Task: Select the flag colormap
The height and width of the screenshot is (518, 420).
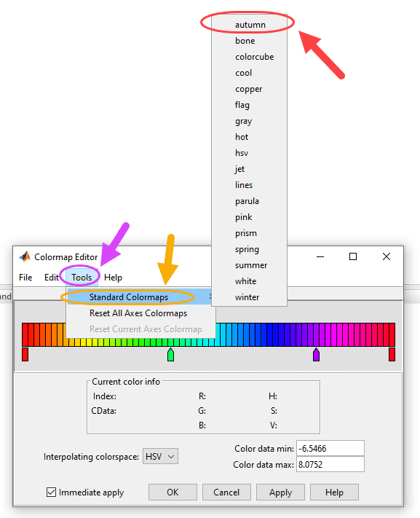Action: point(249,105)
